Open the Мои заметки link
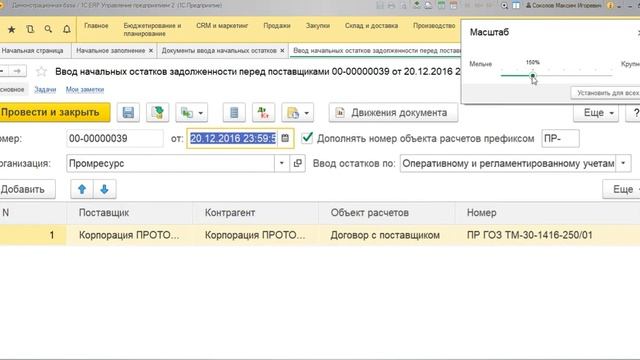 (x=85, y=89)
